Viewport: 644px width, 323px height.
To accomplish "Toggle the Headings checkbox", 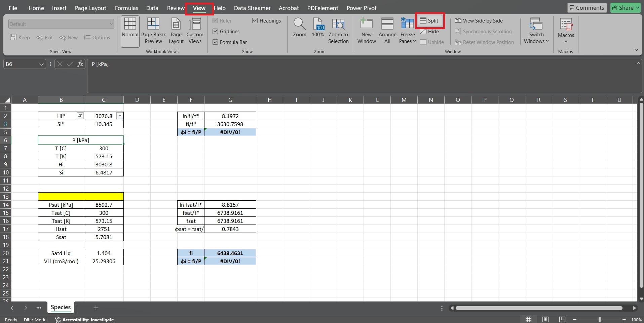I will 255,21.
